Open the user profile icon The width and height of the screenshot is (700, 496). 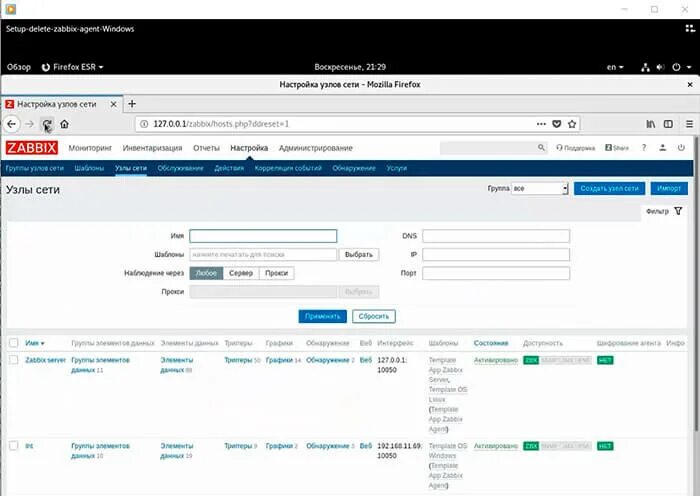pos(662,147)
